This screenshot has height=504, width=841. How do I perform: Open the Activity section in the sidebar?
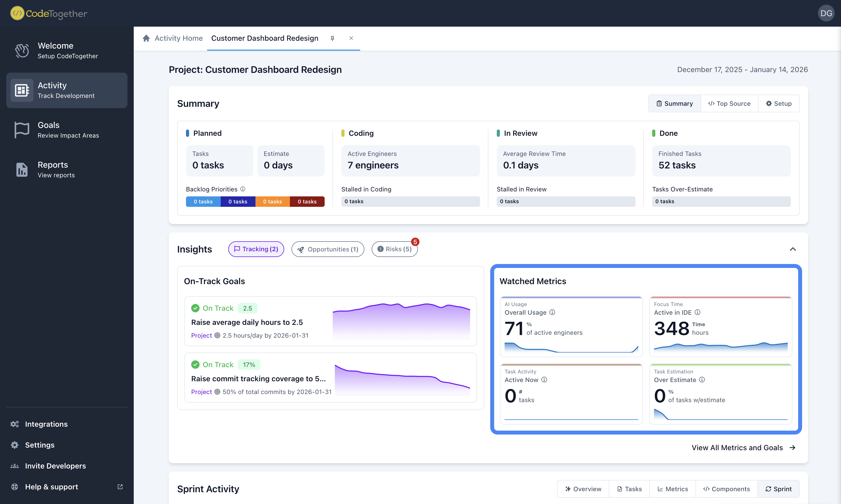[67, 90]
